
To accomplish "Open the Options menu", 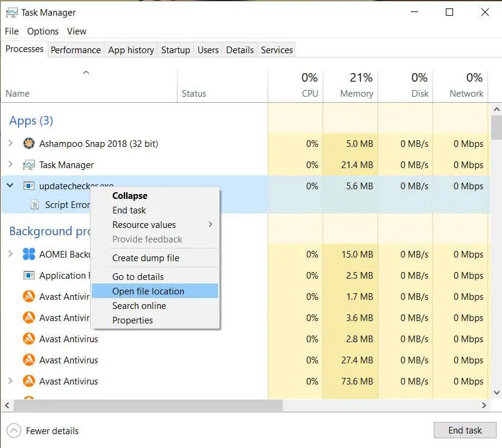I will [x=43, y=31].
